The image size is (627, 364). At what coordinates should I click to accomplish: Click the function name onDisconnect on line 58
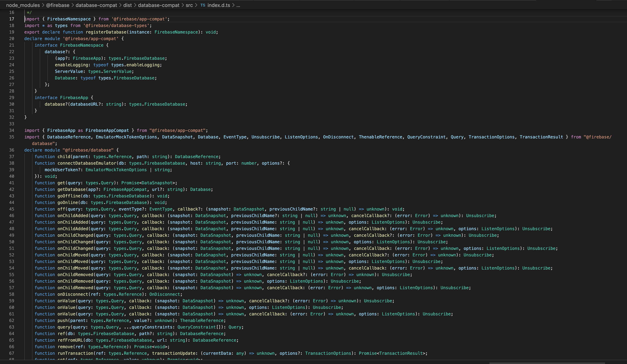tap(73, 294)
